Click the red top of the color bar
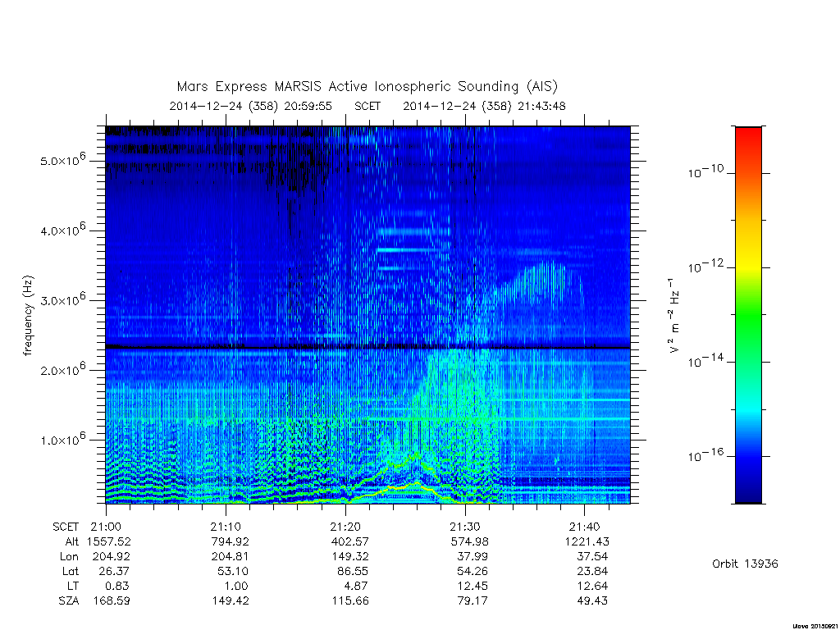Image resolution: width=840 pixels, height=630 pixels. 748,135
